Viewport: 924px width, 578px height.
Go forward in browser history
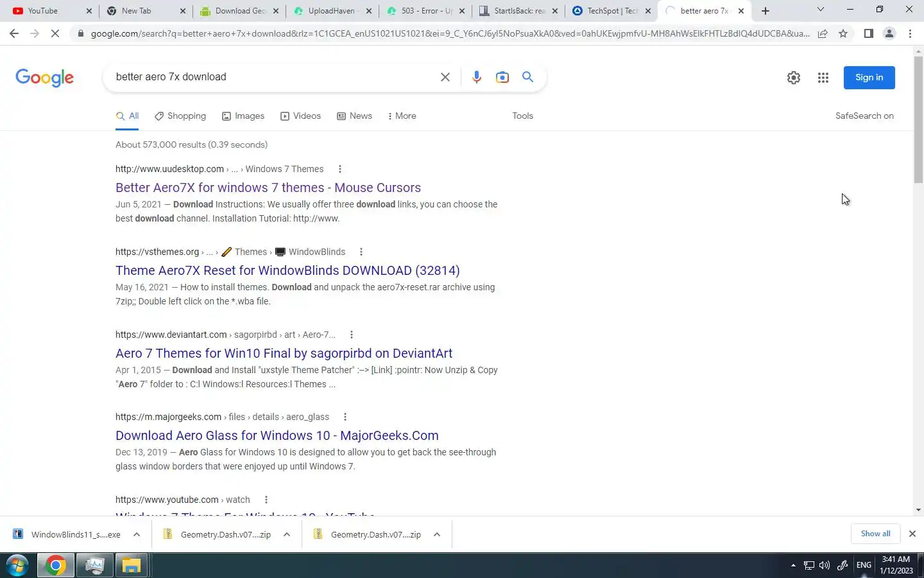[35, 33]
